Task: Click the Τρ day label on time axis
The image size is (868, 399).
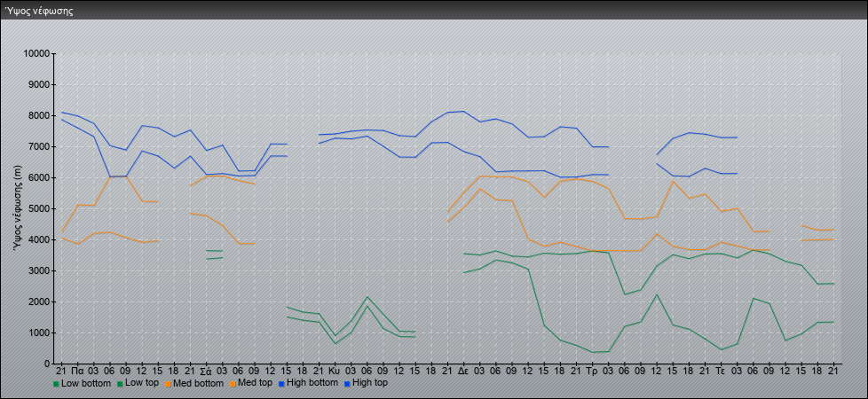Action: point(592,371)
